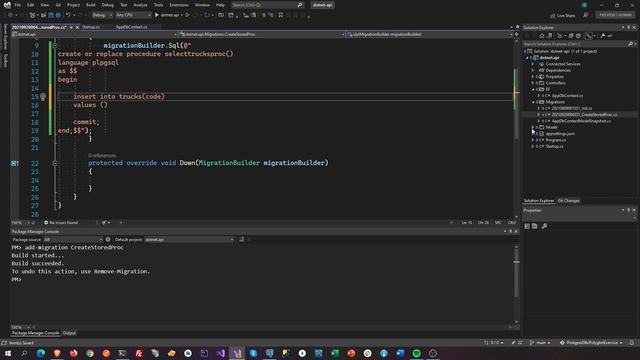Click the Package Manager settings gear icon
Viewport: 640px width, 360px height.
click(108, 240)
